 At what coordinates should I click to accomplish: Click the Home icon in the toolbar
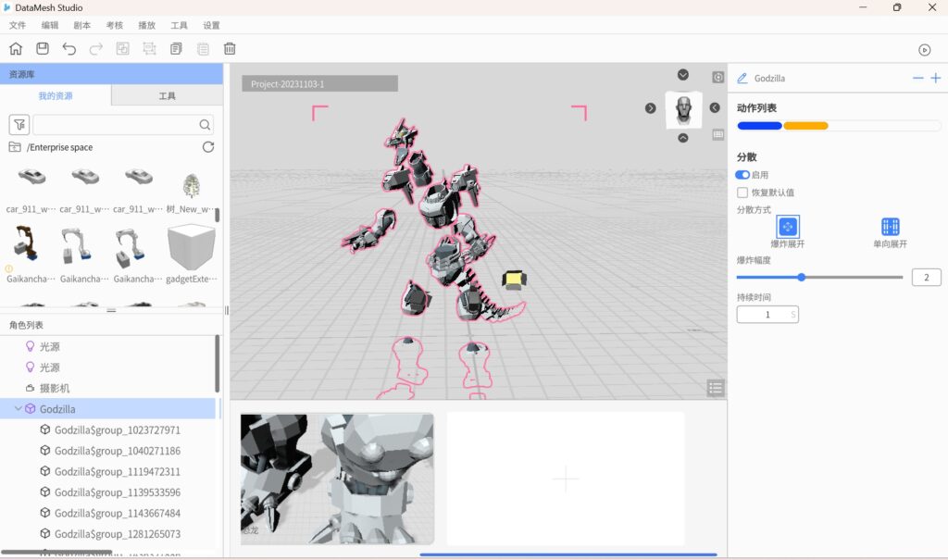pos(16,49)
